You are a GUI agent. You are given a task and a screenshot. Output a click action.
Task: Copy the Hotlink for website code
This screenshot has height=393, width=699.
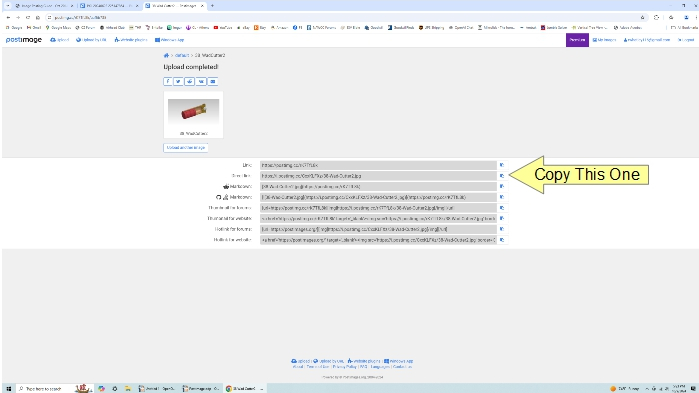502,240
